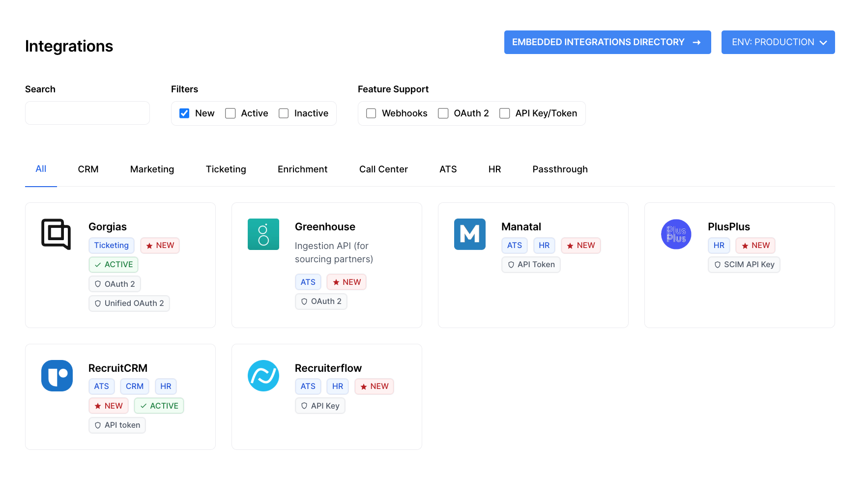Switch to the CRM tab

click(88, 169)
